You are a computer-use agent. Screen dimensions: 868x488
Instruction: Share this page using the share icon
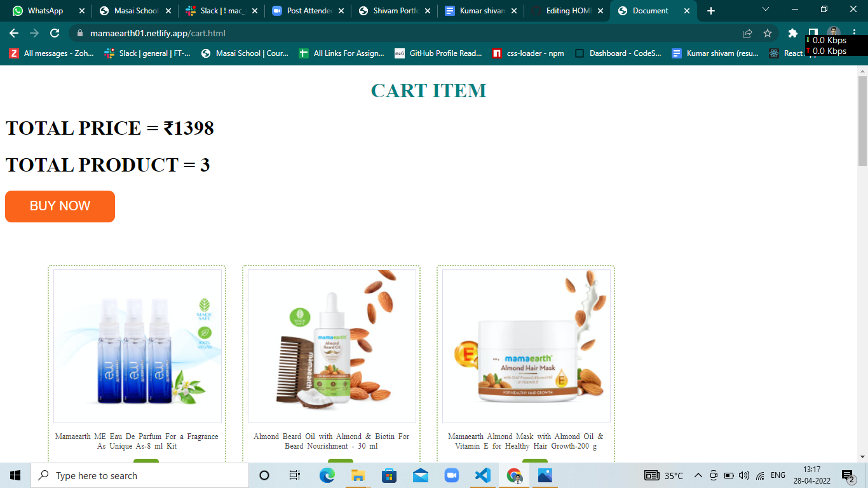pyautogui.click(x=747, y=33)
